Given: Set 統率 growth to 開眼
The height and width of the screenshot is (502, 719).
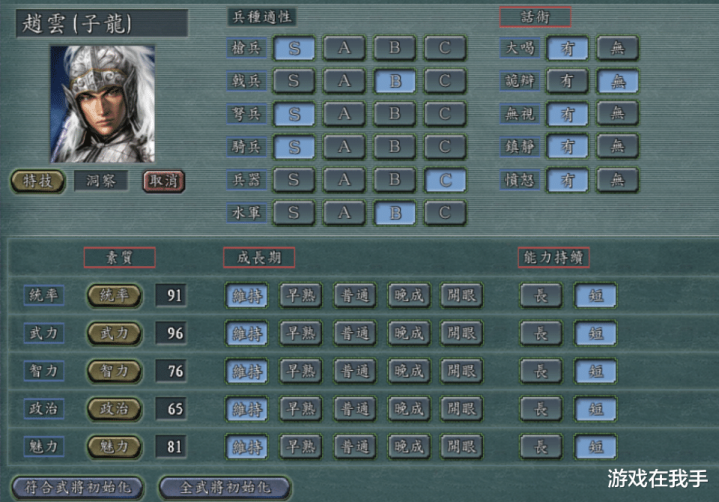Looking at the screenshot, I should [462, 296].
